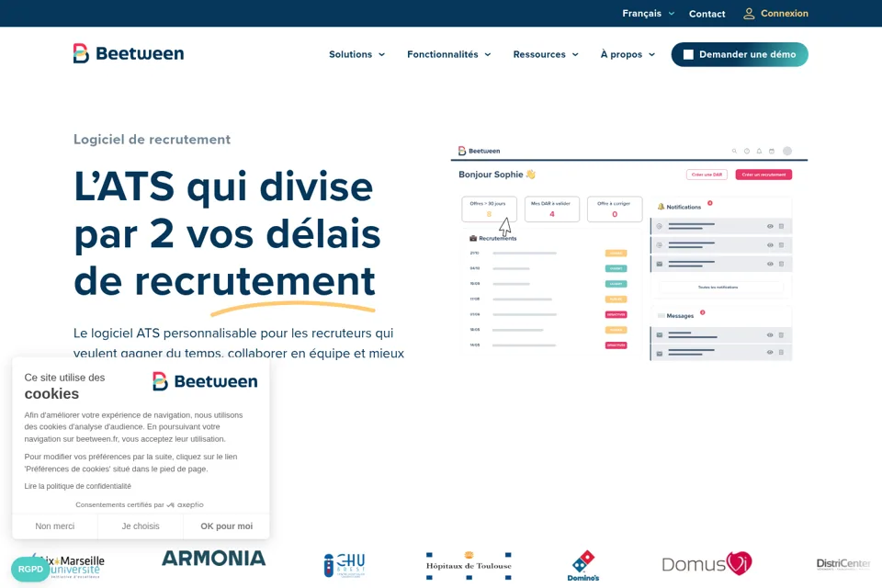Click Demander une démo button

[x=740, y=54]
